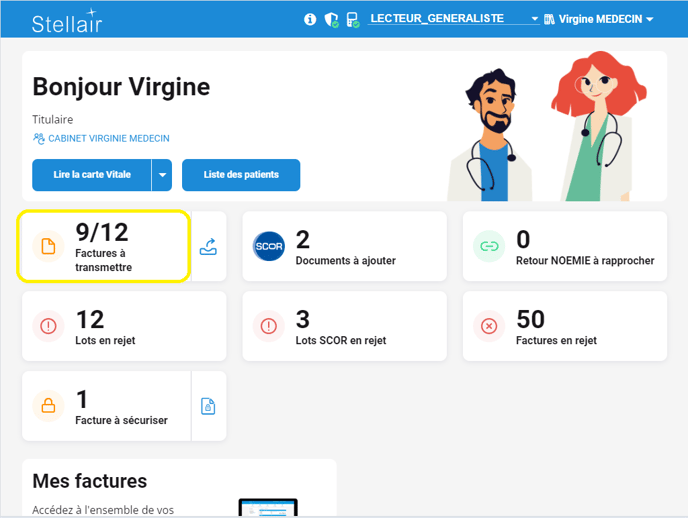Click the Stellair logo
The height and width of the screenshot is (518, 688).
click(x=66, y=20)
